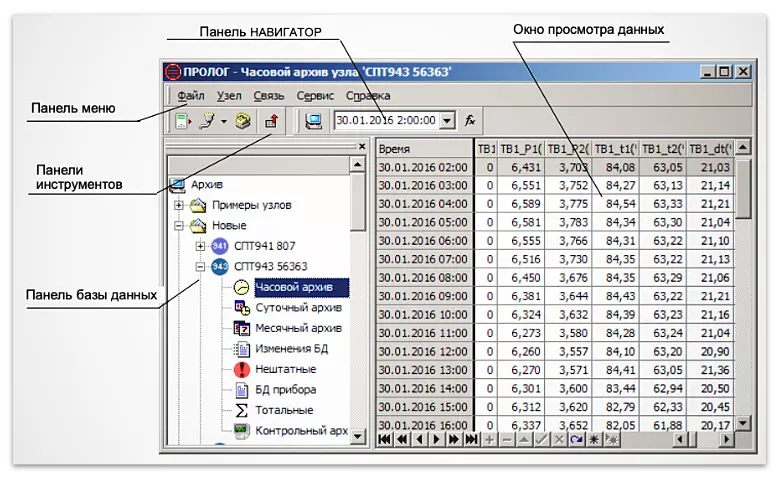
Task: Click the red up-arrow export toolbar icon
Action: [x=270, y=121]
